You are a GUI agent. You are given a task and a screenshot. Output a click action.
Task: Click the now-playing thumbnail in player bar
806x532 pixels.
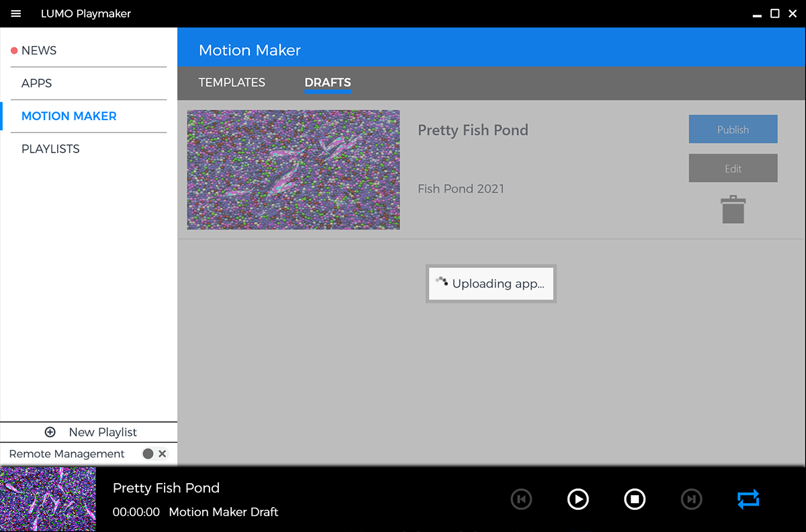[x=48, y=499]
